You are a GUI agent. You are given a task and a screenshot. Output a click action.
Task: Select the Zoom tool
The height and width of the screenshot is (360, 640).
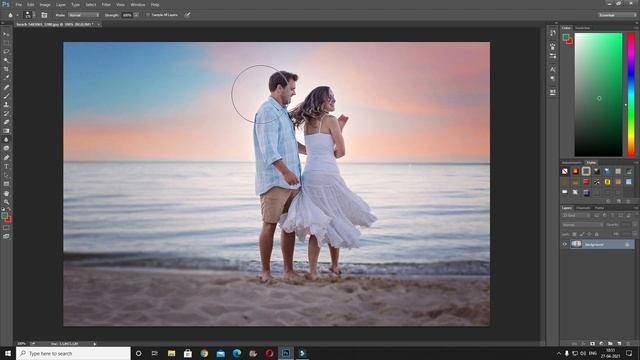point(6,202)
